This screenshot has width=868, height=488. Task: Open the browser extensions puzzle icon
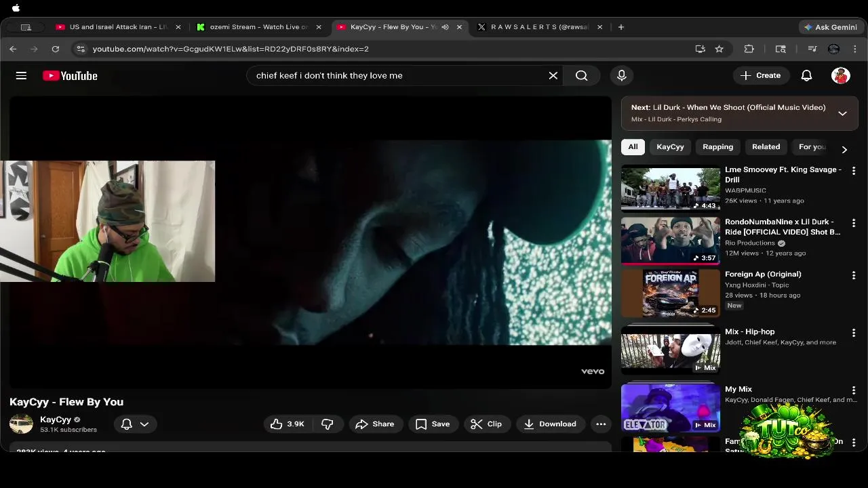(x=749, y=49)
